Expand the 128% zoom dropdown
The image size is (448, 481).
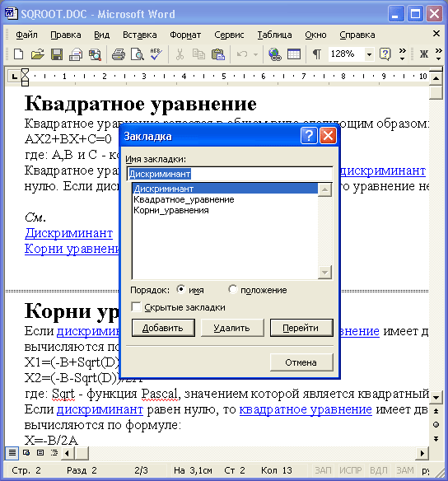click(x=369, y=54)
